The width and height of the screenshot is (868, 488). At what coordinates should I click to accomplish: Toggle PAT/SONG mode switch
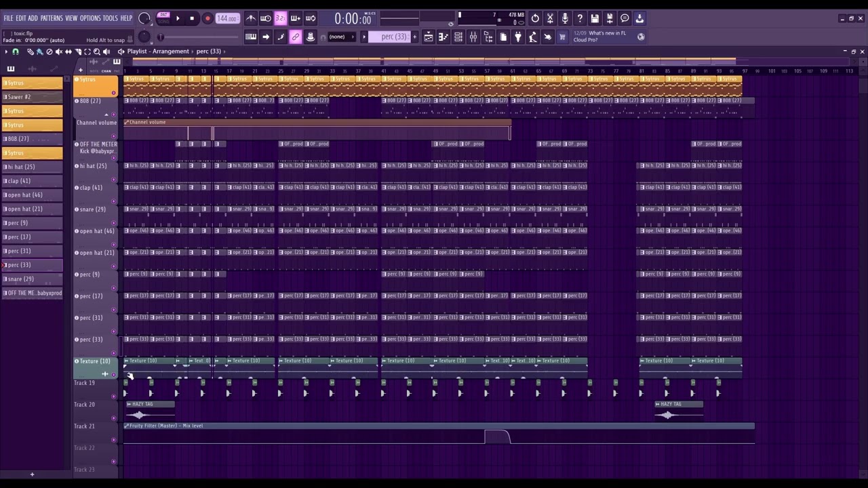pyautogui.click(x=163, y=18)
